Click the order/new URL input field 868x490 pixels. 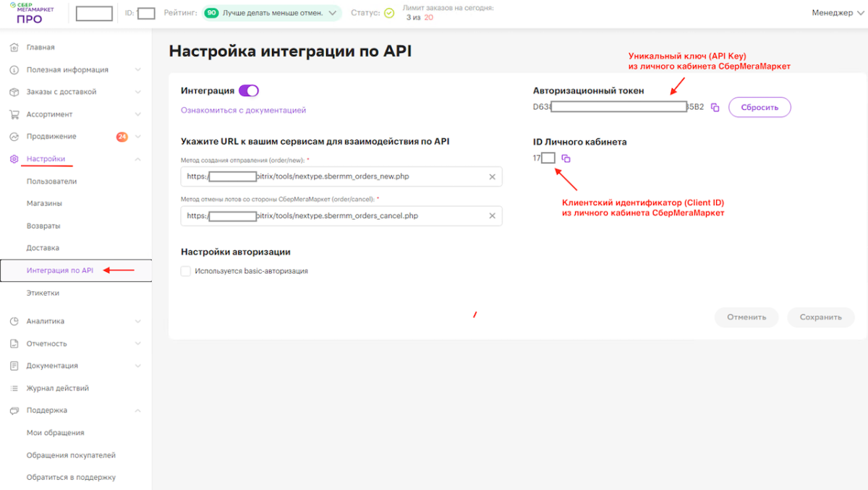pos(341,177)
